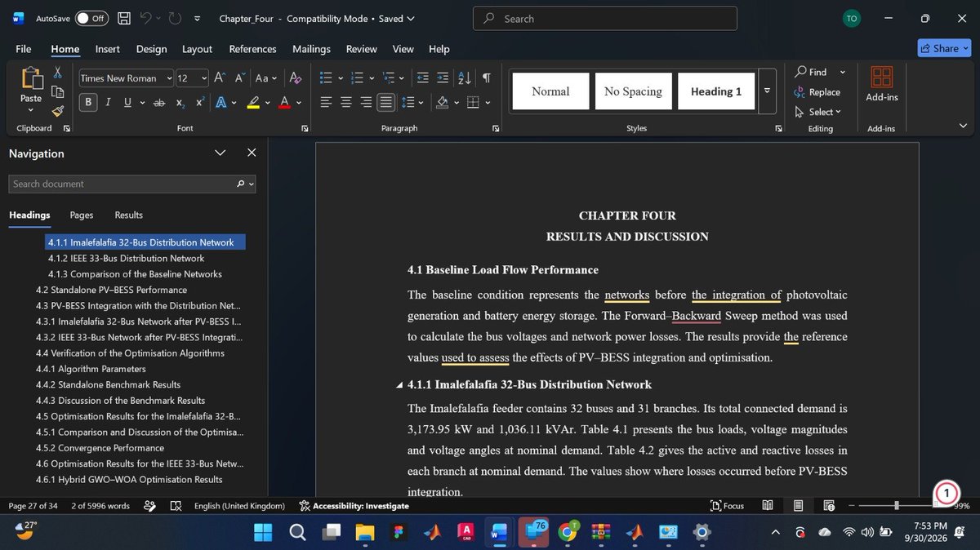Open Add-ins from the ribbon
Image resolution: width=980 pixels, height=550 pixels.
click(x=882, y=84)
